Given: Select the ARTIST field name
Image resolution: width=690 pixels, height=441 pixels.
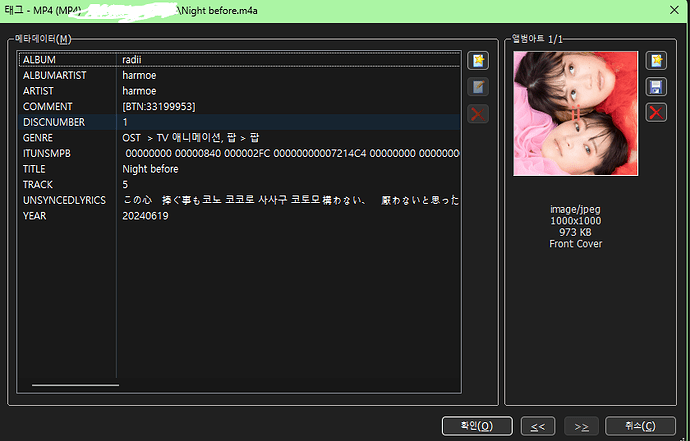Looking at the screenshot, I should [38, 91].
